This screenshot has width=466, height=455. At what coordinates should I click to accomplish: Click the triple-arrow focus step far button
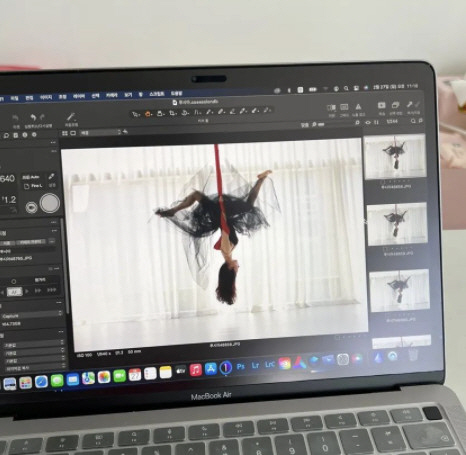point(51,290)
